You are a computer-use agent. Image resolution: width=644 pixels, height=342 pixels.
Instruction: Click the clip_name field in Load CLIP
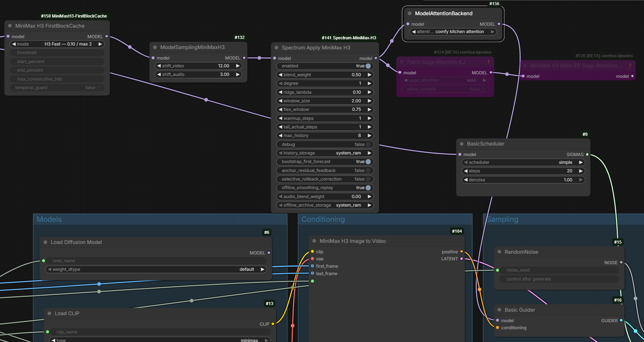160,332
